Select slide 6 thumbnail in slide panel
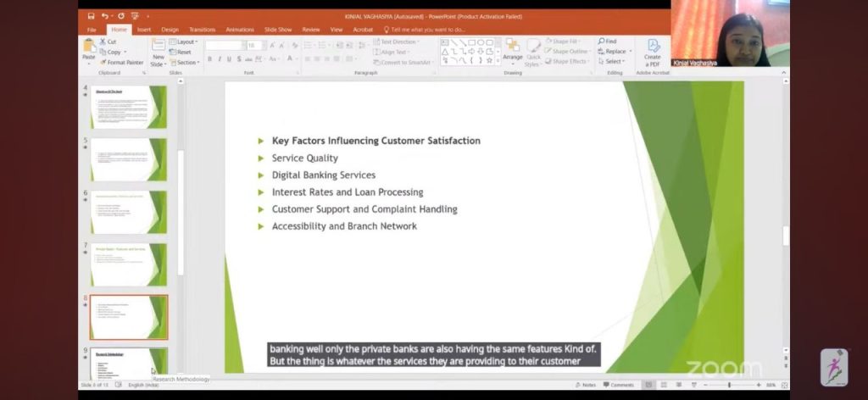 (x=129, y=212)
